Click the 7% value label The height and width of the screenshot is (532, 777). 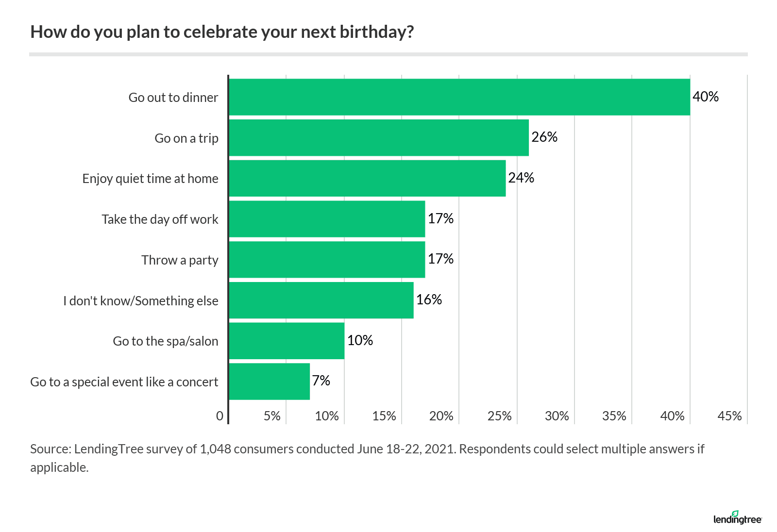click(321, 381)
